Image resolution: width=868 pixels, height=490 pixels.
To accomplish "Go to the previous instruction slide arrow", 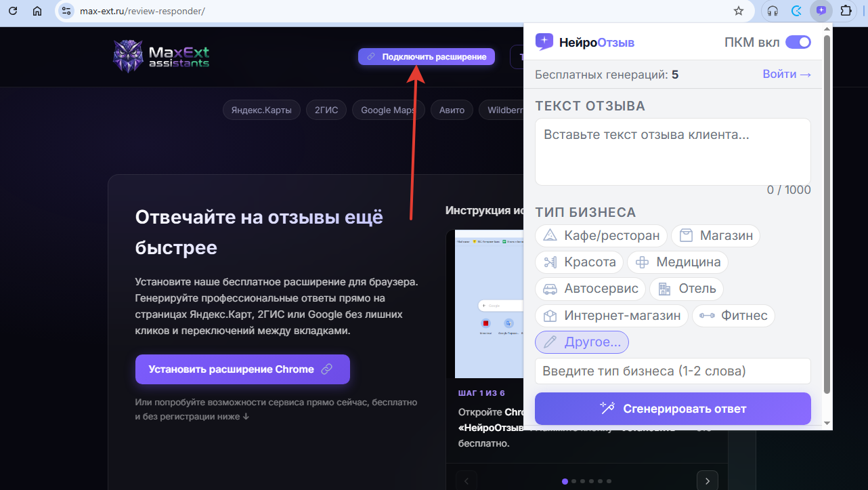I will coord(466,481).
